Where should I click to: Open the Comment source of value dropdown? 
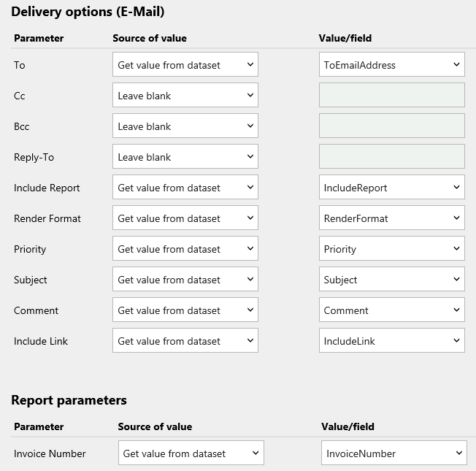coord(185,310)
